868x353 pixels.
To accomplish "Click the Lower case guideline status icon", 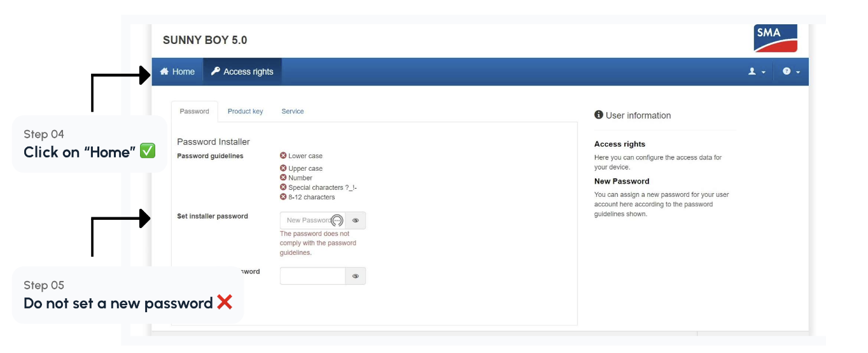I will [283, 155].
